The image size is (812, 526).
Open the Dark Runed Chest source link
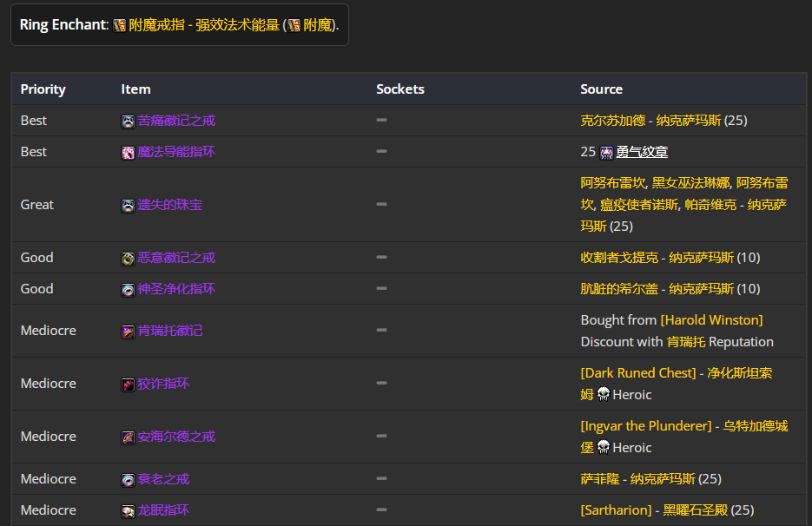(x=638, y=372)
